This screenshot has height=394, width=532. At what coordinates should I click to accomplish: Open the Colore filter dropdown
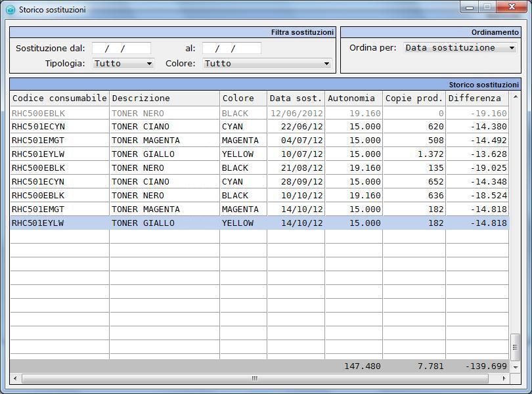(267, 64)
